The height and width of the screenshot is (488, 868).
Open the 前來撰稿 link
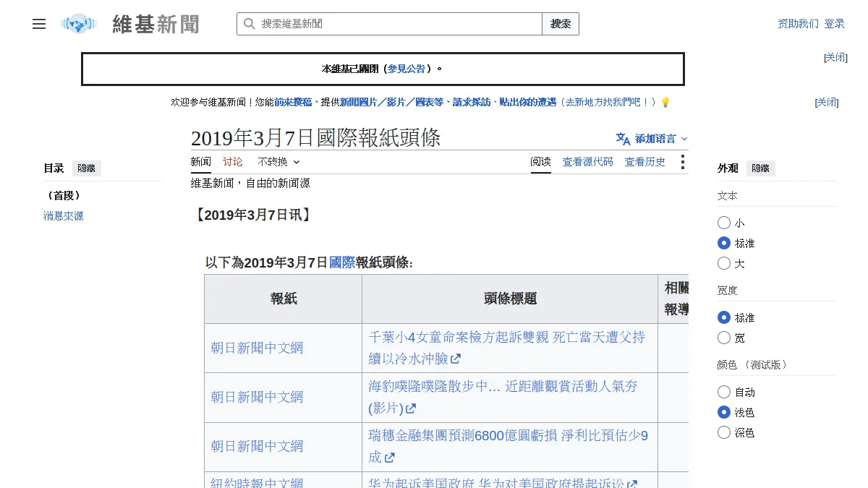coord(293,103)
